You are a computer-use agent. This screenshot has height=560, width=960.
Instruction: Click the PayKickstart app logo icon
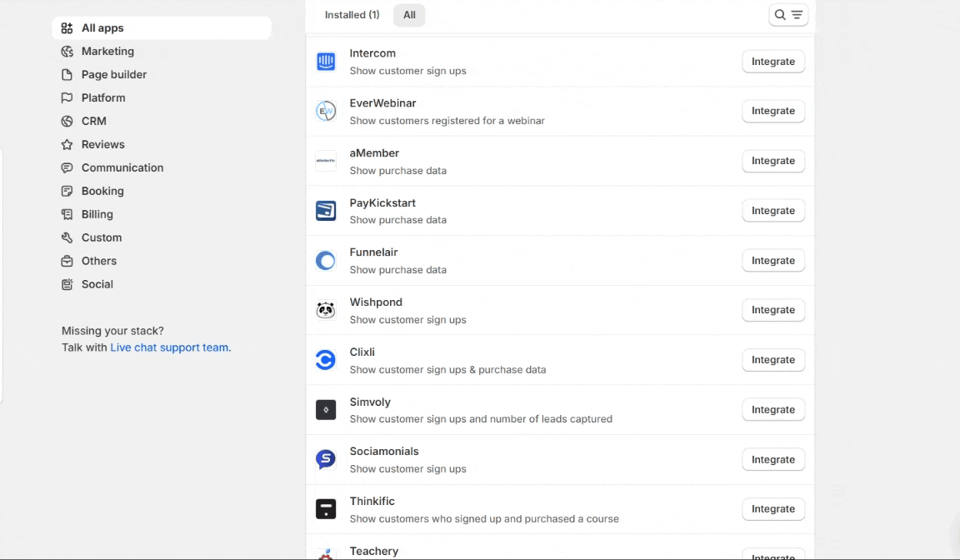pyautogui.click(x=326, y=211)
